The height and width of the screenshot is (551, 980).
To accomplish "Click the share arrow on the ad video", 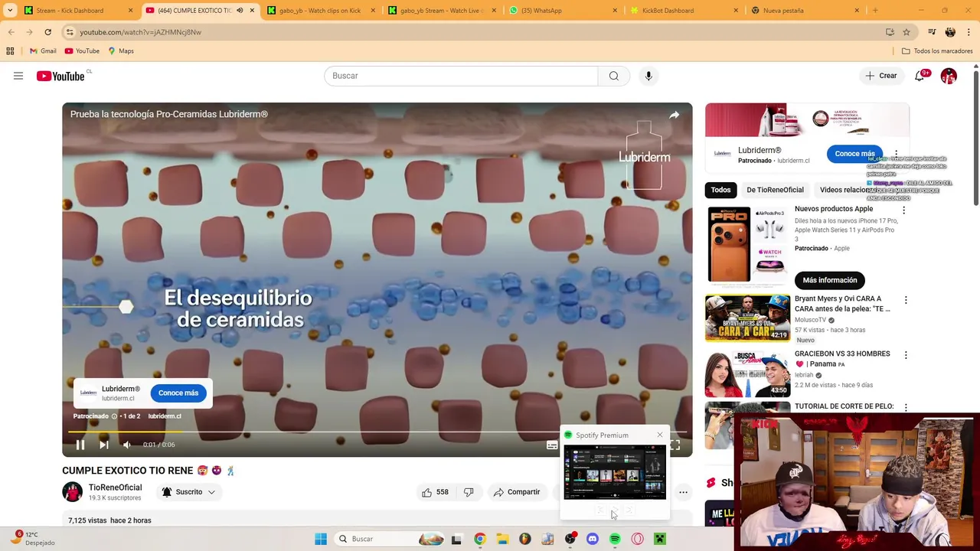I will point(674,115).
